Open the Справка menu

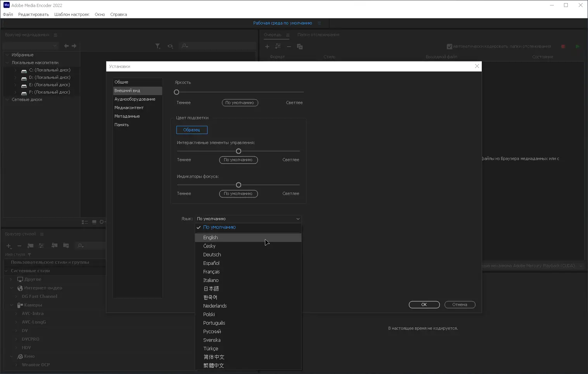click(x=118, y=14)
